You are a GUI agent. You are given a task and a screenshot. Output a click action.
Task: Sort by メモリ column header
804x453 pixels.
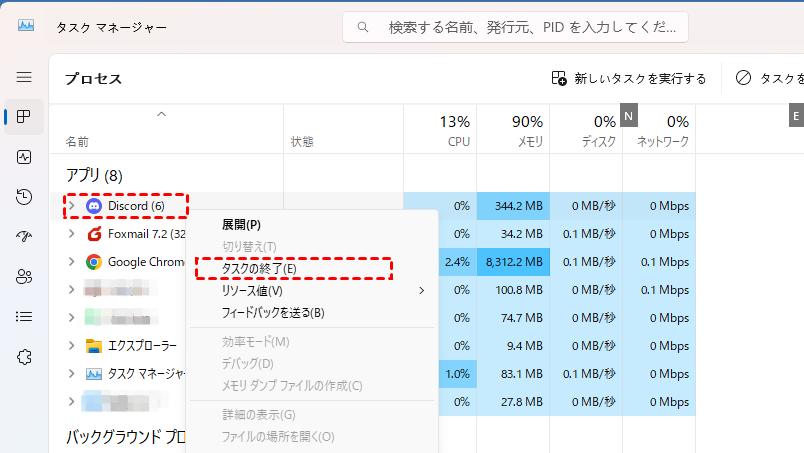[x=514, y=130]
